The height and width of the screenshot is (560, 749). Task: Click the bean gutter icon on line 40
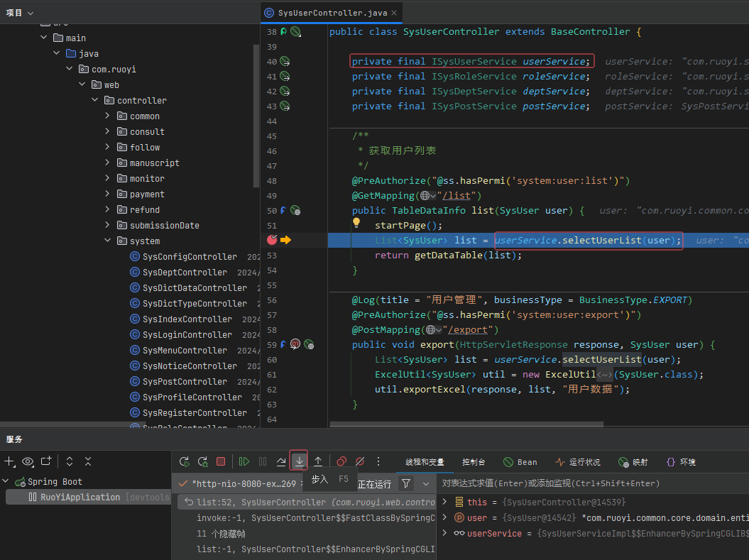[x=285, y=61]
